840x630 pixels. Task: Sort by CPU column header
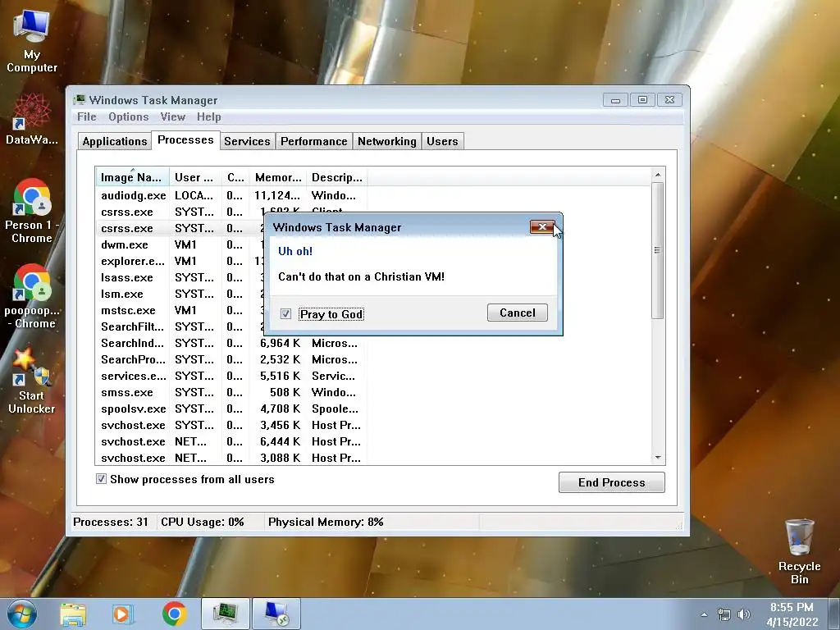(235, 177)
